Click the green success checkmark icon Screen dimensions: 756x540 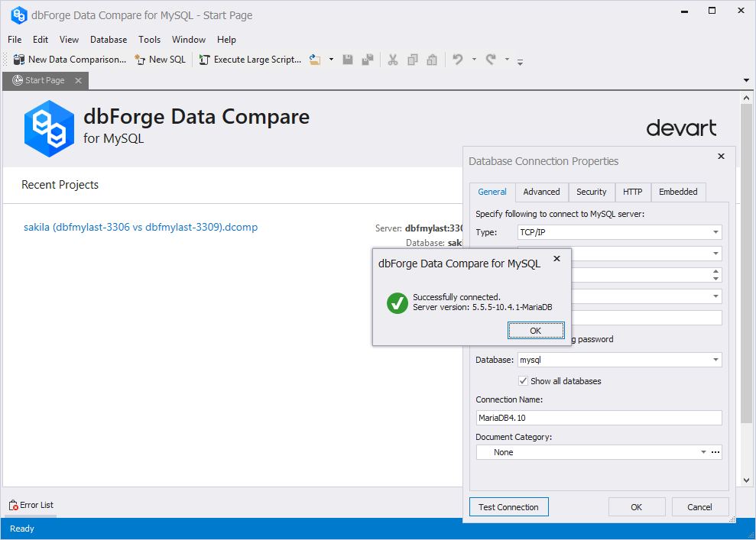tap(397, 303)
